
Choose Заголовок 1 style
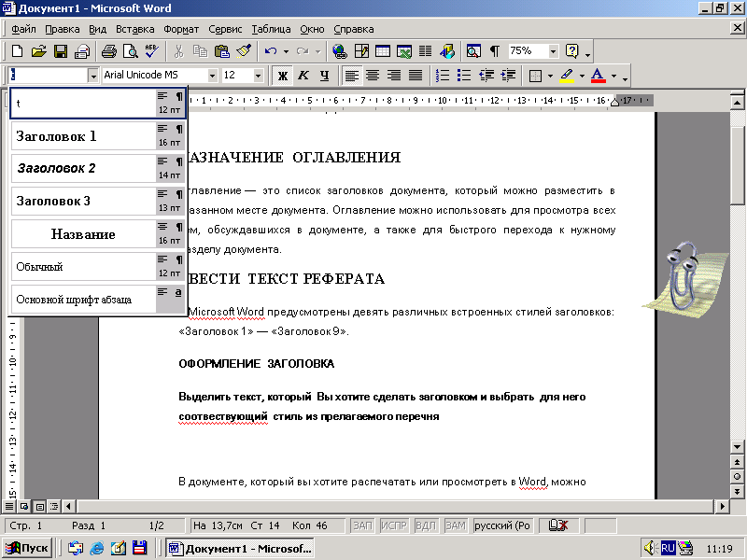click(x=98, y=136)
